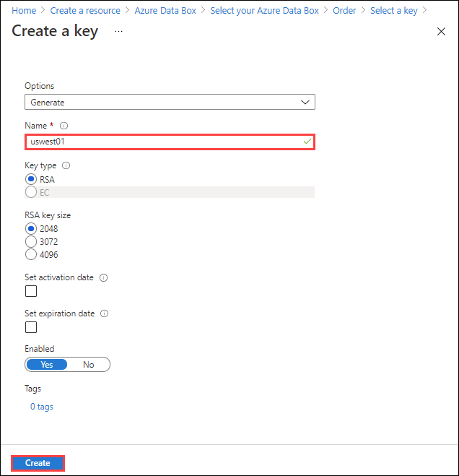
Task: Expand the Options dropdown showing Generate
Action: [x=170, y=102]
